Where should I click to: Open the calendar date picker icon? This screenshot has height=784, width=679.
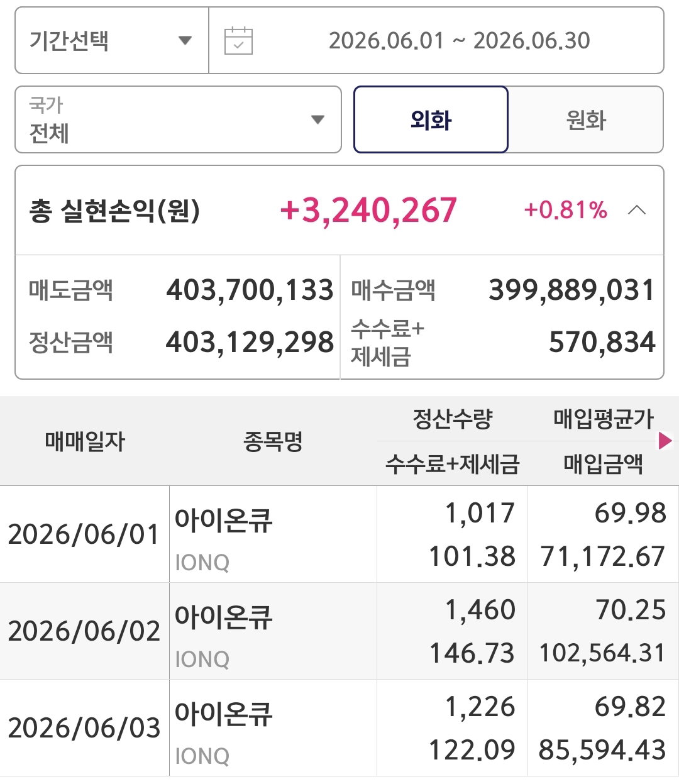pyautogui.click(x=238, y=41)
